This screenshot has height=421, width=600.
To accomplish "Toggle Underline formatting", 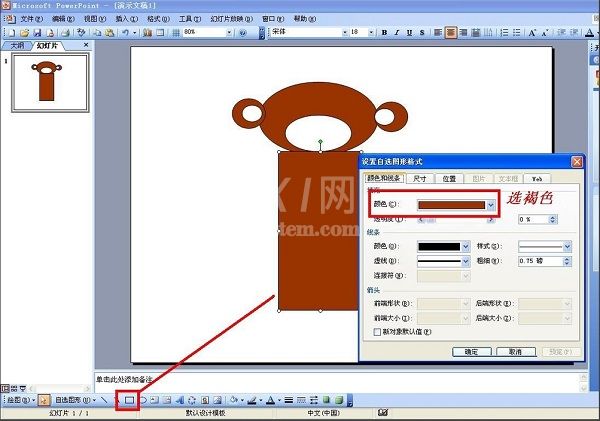I will pos(409,33).
